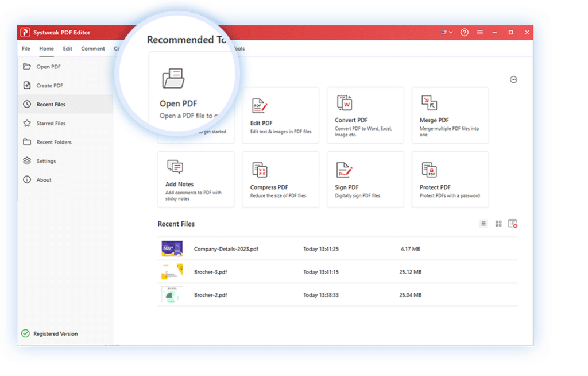Image resolution: width=588 pixels, height=376 pixels.
Task: Open the Brocher-2.pdf thumbnail
Action: tap(172, 295)
